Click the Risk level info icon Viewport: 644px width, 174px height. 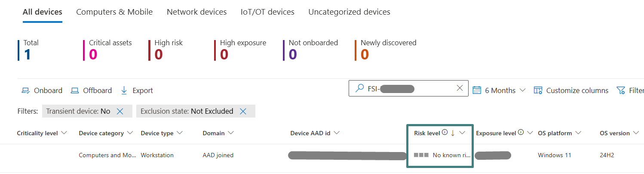coord(445,133)
